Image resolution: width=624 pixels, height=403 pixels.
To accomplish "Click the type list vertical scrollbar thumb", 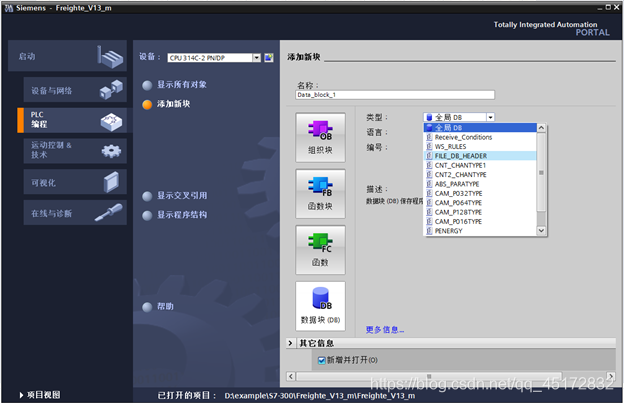I will (541, 172).
